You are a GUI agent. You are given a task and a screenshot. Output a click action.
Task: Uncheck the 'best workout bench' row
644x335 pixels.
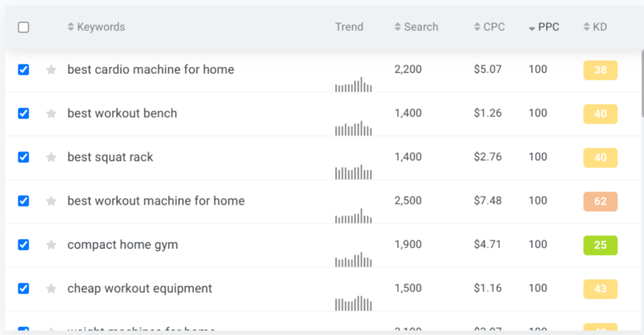point(24,114)
